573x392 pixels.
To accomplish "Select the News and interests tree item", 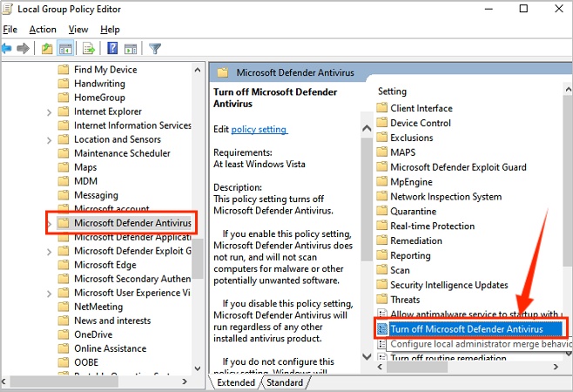I will click(112, 321).
